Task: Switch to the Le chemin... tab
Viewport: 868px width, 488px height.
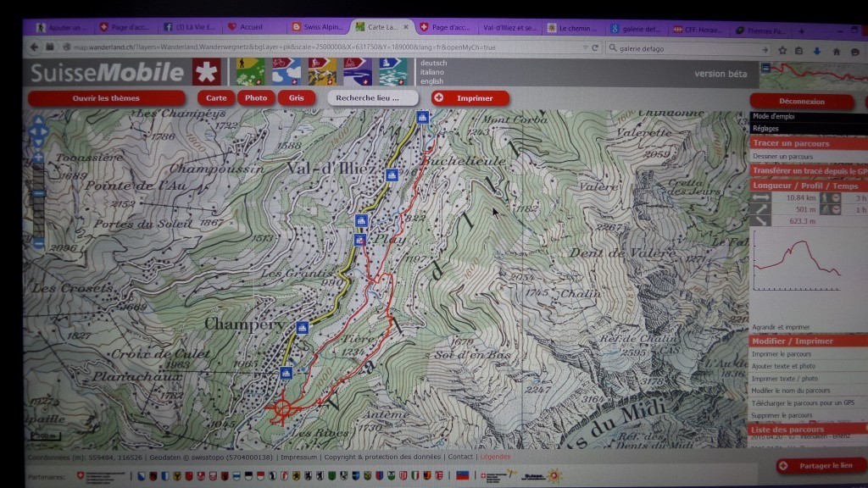Action: coord(572,28)
